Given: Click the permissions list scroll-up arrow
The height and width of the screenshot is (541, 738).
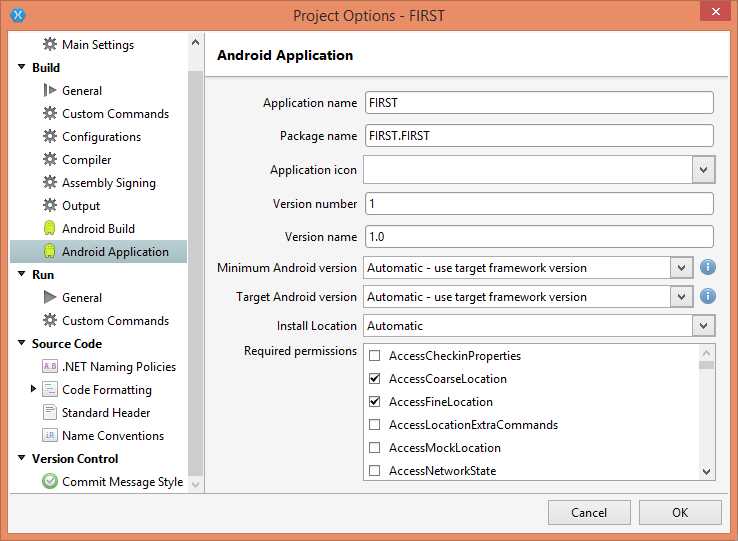Looking at the screenshot, I should point(706,352).
